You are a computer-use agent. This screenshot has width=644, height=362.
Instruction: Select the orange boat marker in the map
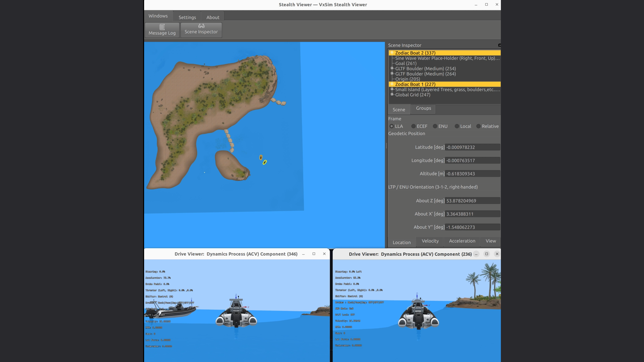(261, 157)
